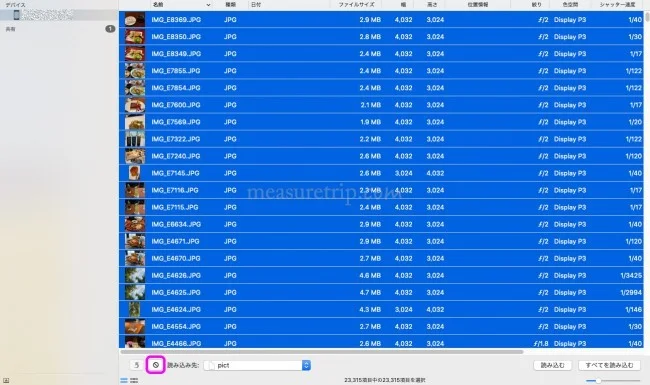Sort by 幅 column header
Screen dimensions: 650x385
point(404,5)
